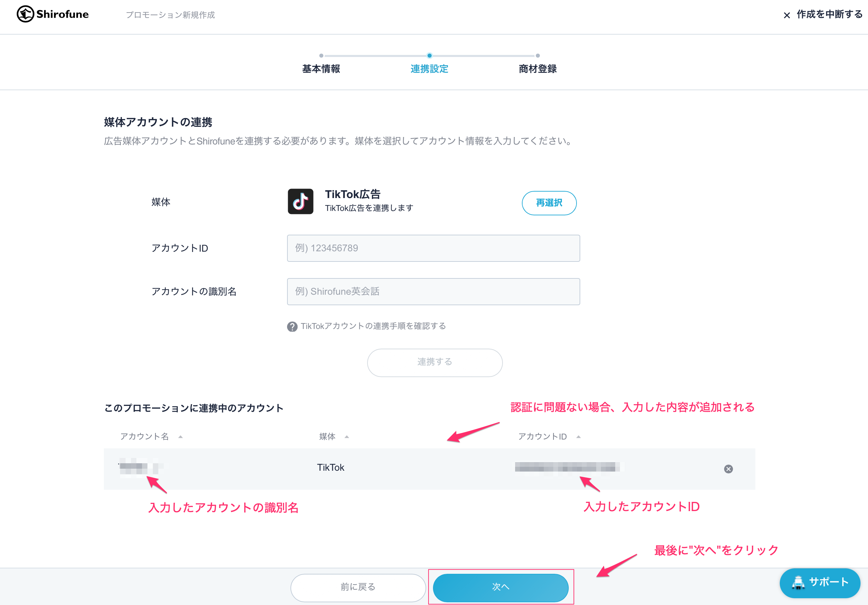868x605 pixels.
Task: Click the アカウントID column header
Action: click(x=542, y=436)
